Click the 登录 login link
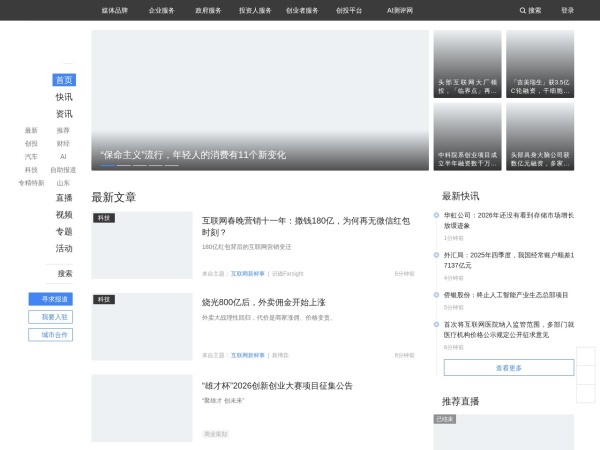 tap(567, 10)
